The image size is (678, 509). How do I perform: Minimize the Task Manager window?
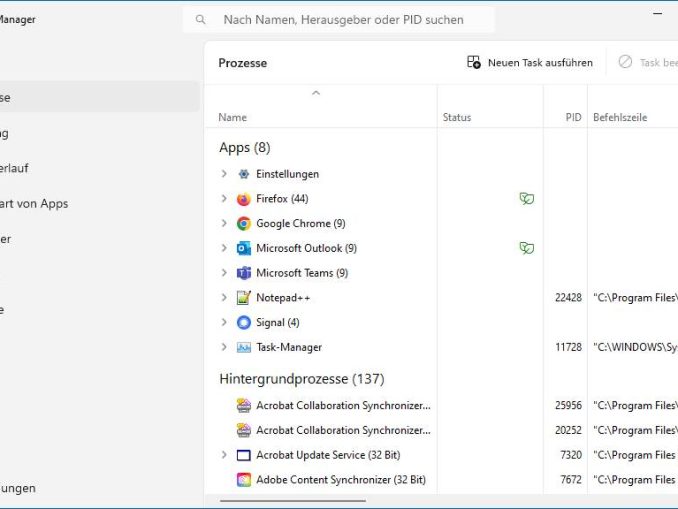pos(657,14)
